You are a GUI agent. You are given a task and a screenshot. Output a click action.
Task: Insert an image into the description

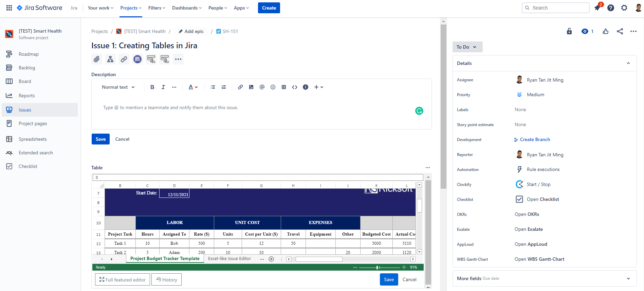pos(251,87)
